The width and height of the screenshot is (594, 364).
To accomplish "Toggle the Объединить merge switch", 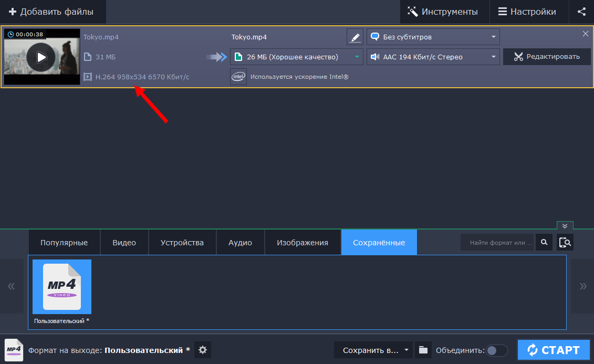I will [x=497, y=350].
